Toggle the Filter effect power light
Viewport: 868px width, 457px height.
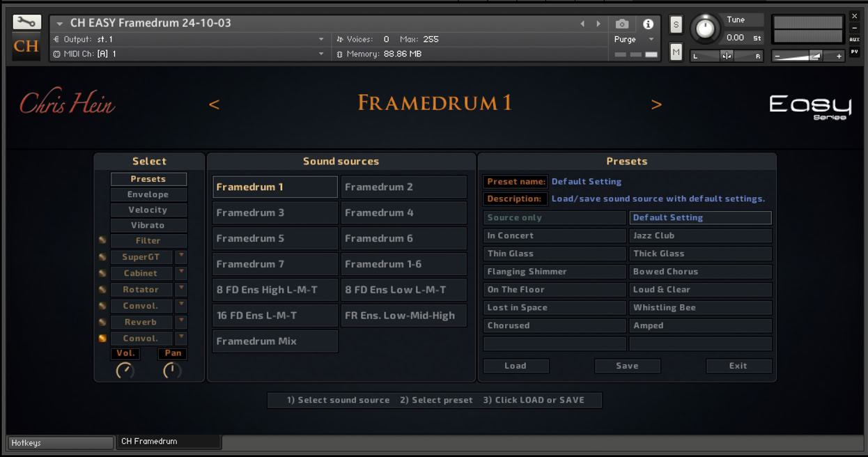pos(102,240)
